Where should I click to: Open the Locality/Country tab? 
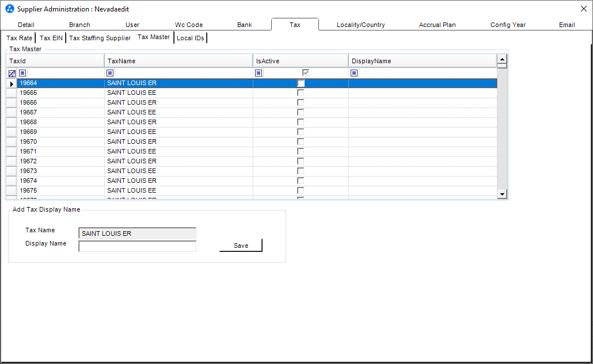[361, 25]
